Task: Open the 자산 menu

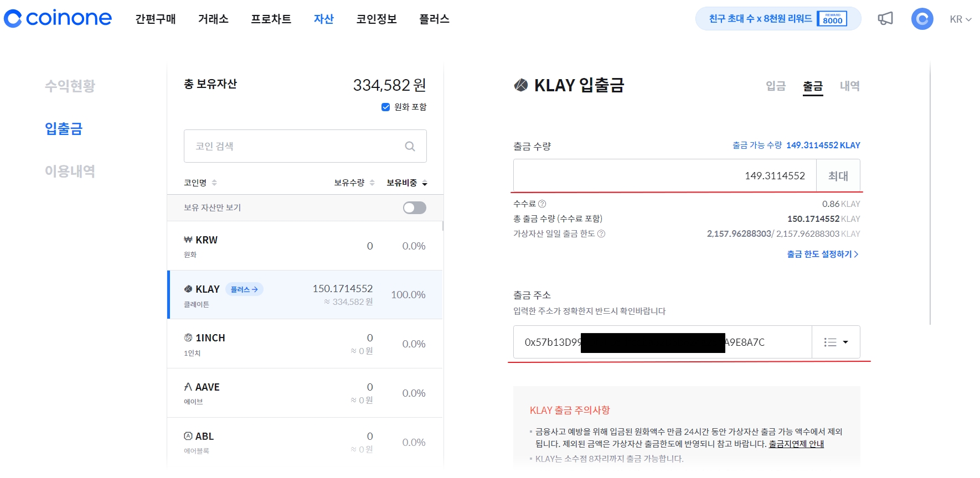Action: (324, 19)
